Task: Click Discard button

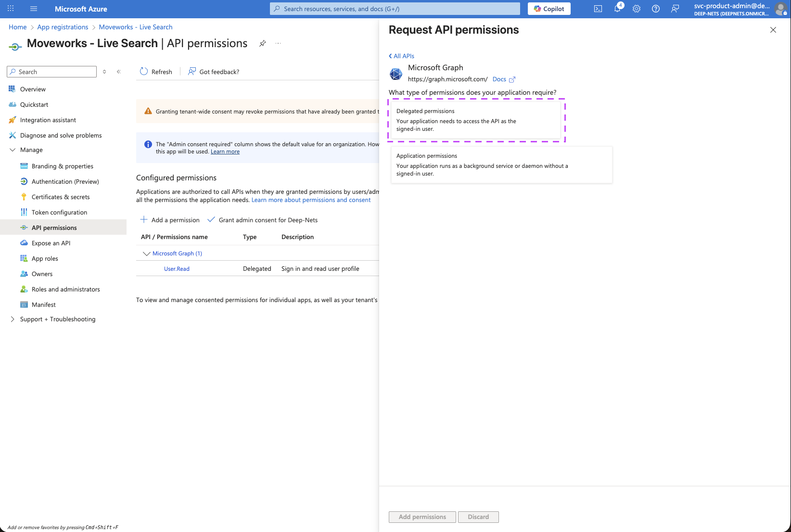Action: [x=478, y=517]
